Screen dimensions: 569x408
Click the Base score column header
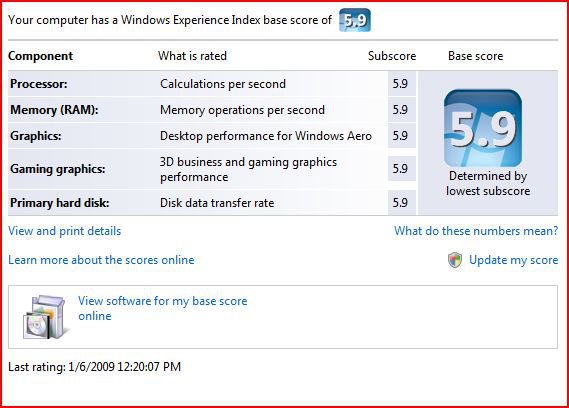point(475,56)
